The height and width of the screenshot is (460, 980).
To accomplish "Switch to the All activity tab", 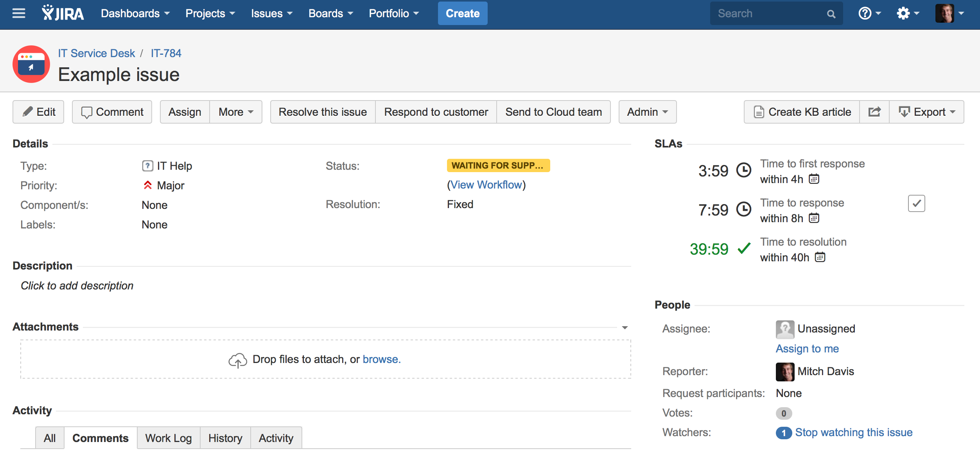I will click(x=50, y=438).
